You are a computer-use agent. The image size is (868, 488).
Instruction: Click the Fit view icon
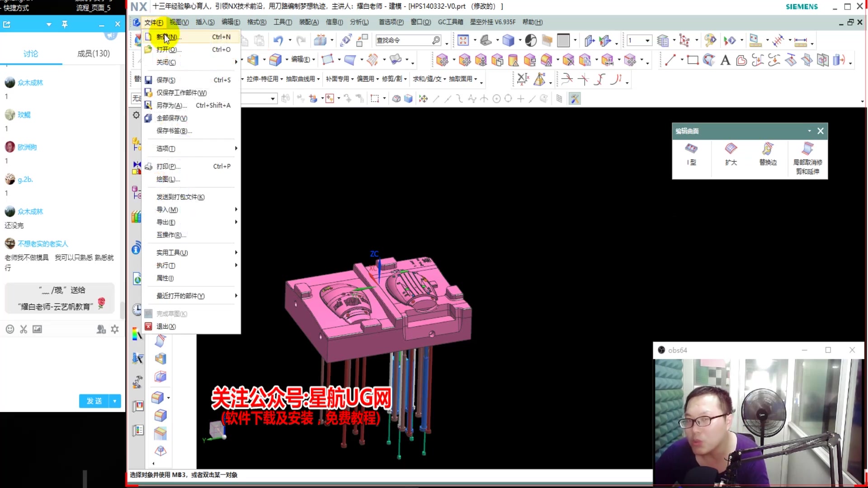[x=463, y=41]
